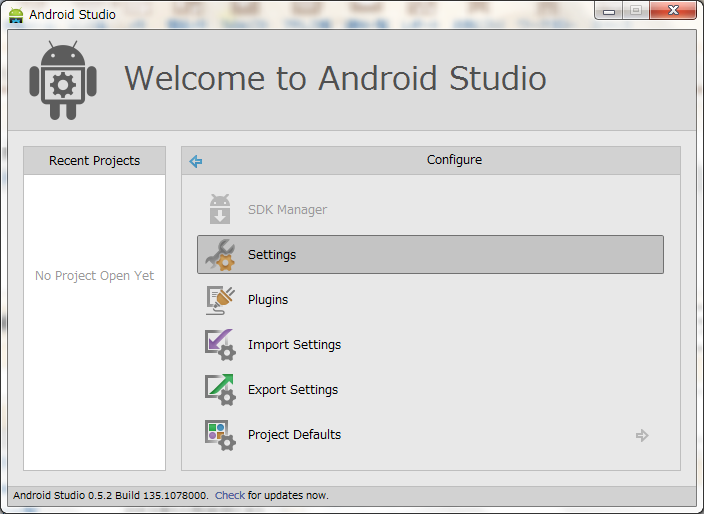
Task: Click the Plugins plug icon
Action: coord(220,300)
